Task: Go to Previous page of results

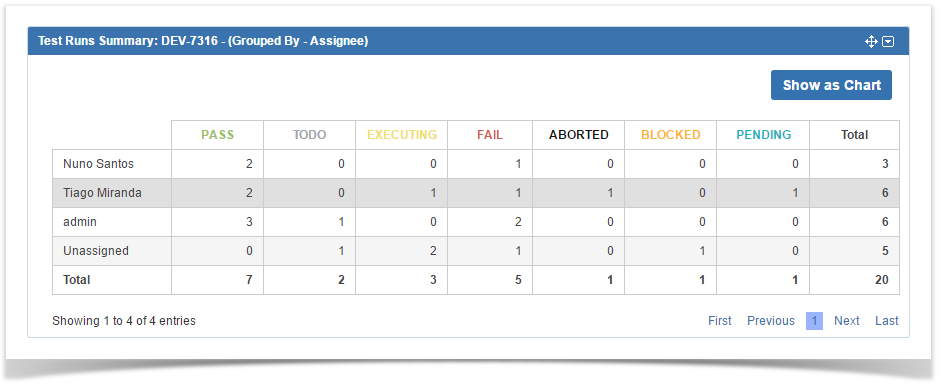Action: (x=771, y=321)
